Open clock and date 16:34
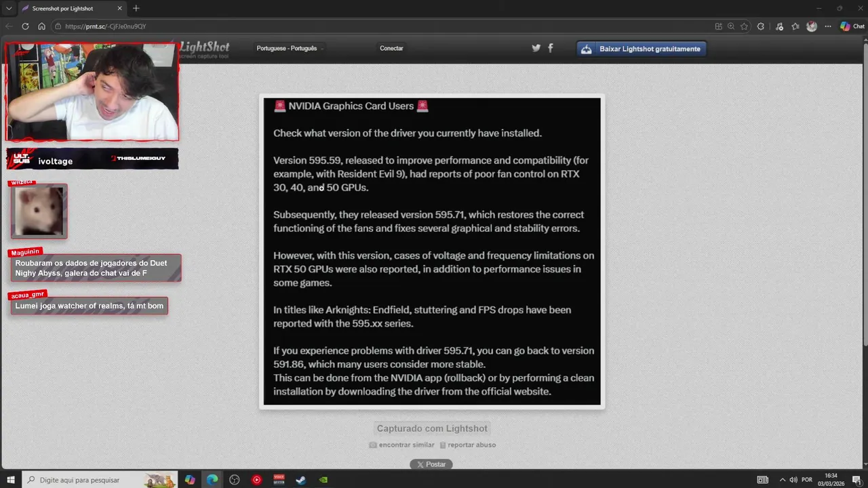 tap(831, 480)
